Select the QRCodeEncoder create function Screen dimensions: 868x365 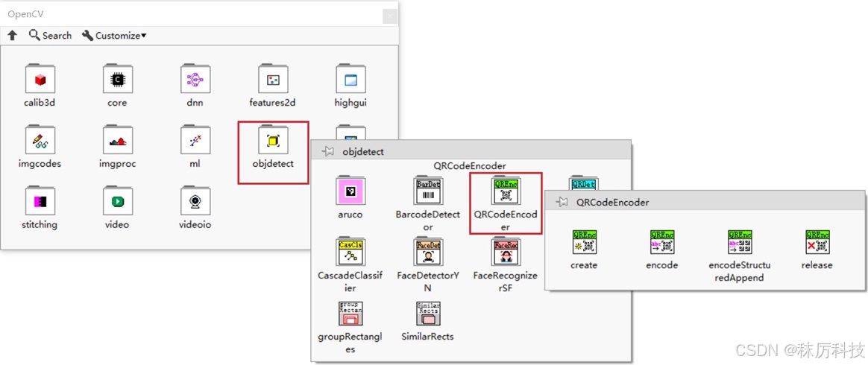click(x=584, y=242)
